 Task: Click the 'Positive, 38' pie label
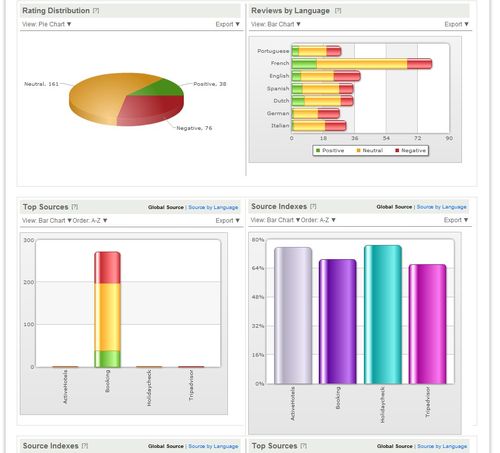pyautogui.click(x=210, y=84)
